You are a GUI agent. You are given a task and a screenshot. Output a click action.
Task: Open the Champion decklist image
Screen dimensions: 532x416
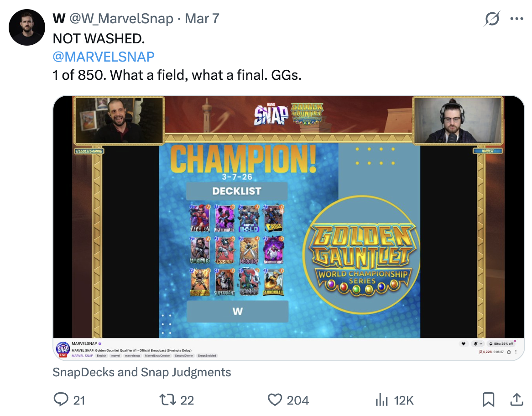coord(289,228)
